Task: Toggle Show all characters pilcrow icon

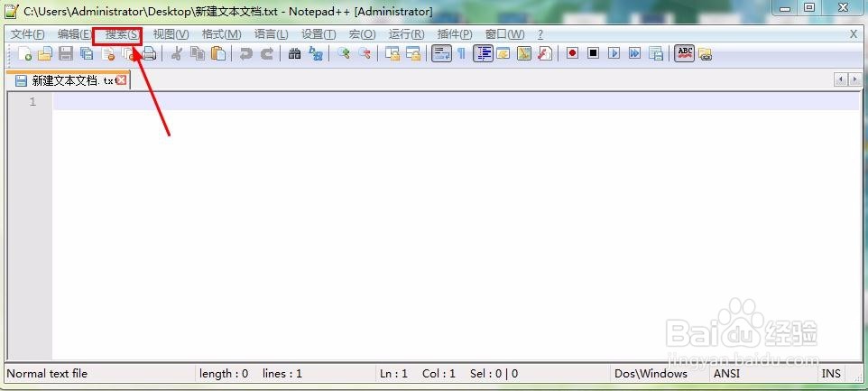Action: pos(461,53)
